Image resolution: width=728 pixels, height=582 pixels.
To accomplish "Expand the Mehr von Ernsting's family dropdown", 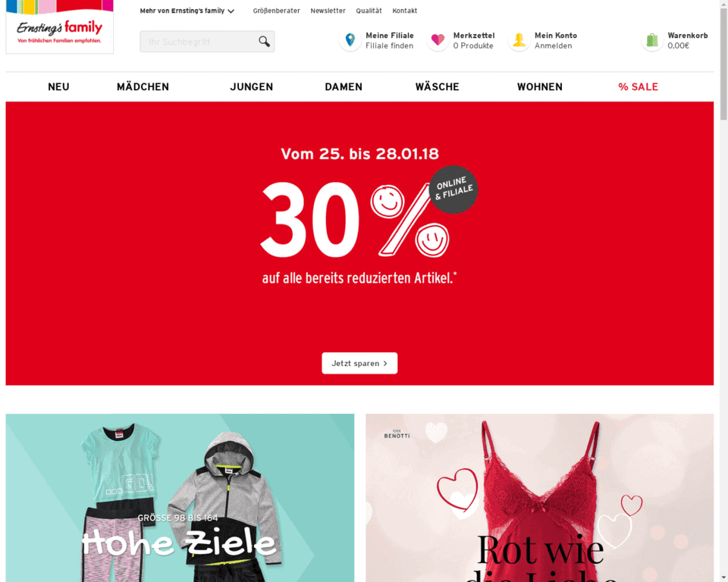I will [x=187, y=11].
